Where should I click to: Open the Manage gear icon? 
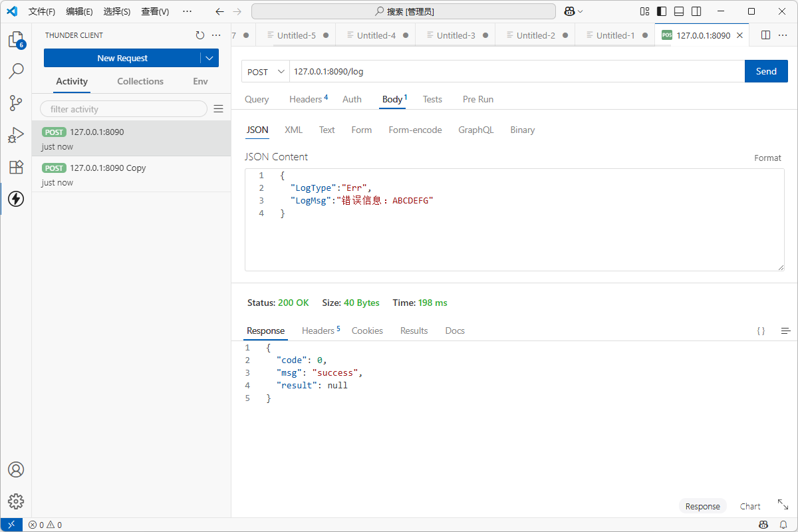point(16,501)
